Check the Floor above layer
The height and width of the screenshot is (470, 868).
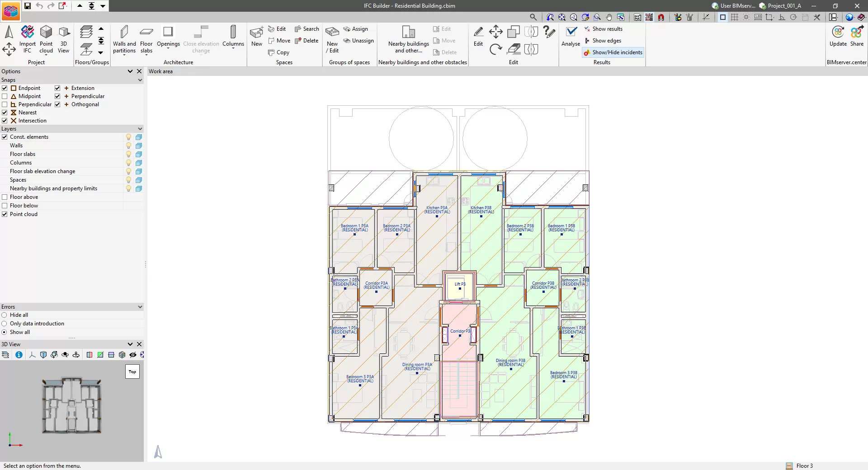click(5, 197)
